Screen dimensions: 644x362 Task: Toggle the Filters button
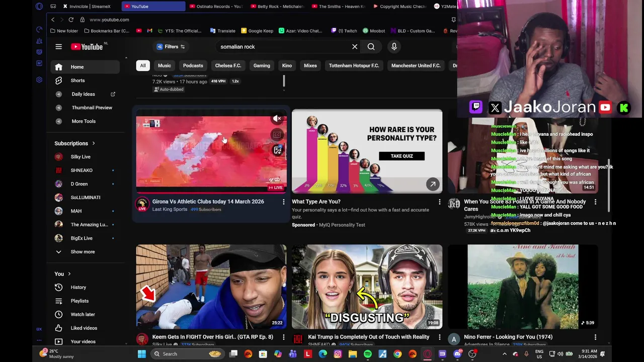[x=171, y=47]
